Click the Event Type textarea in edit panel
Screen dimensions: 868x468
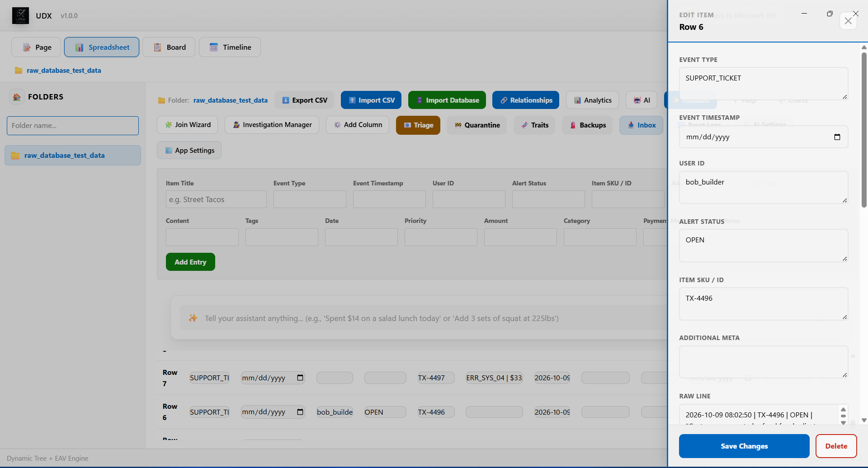[x=764, y=84]
